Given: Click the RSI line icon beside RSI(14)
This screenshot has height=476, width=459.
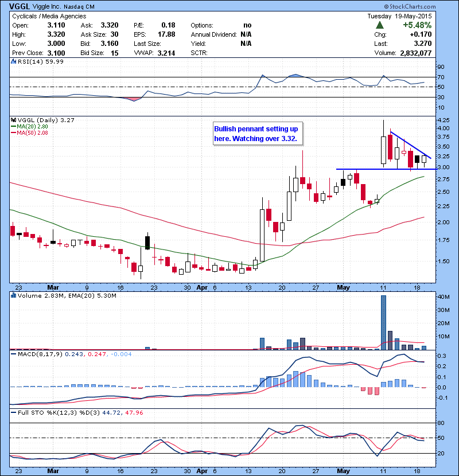Looking at the screenshot, I should tap(13, 61).
